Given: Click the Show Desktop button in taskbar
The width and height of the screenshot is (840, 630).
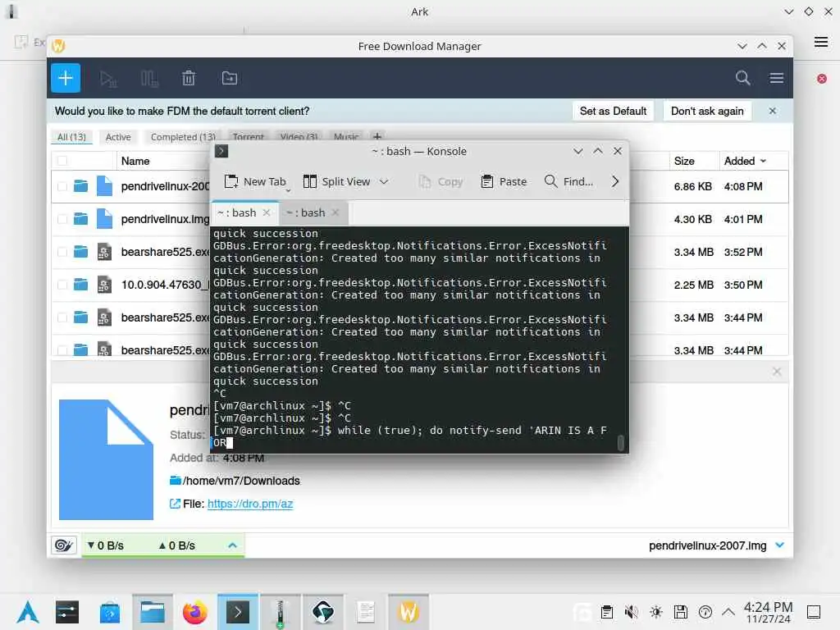Looking at the screenshot, I should pos(814,612).
